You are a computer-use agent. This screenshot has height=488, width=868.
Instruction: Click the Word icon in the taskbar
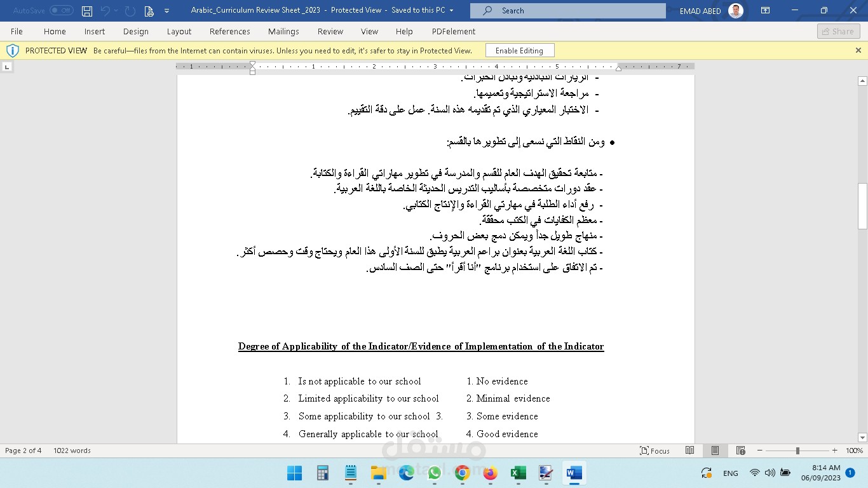[574, 473]
